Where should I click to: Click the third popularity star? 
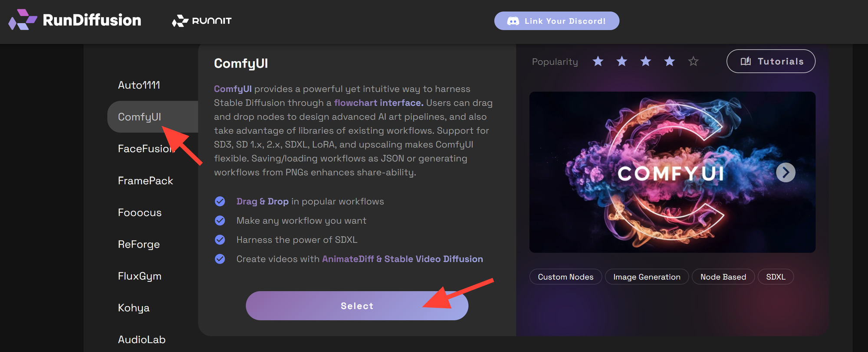646,62
